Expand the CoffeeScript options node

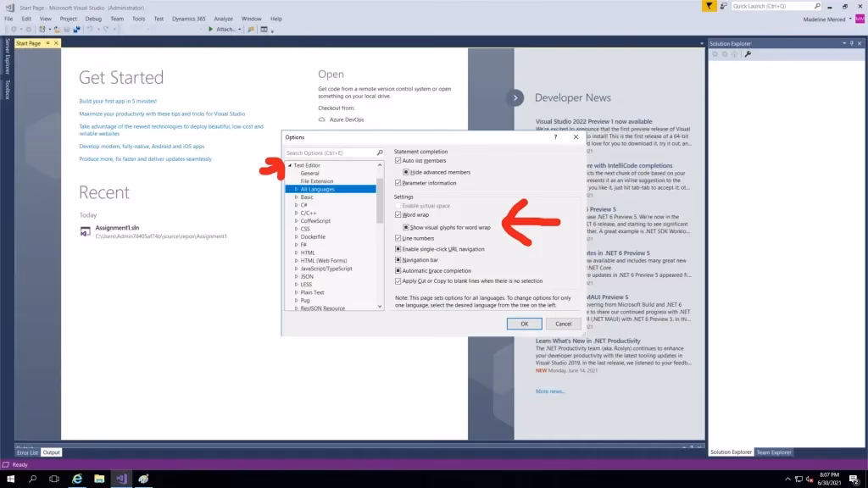click(x=296, y=221)
